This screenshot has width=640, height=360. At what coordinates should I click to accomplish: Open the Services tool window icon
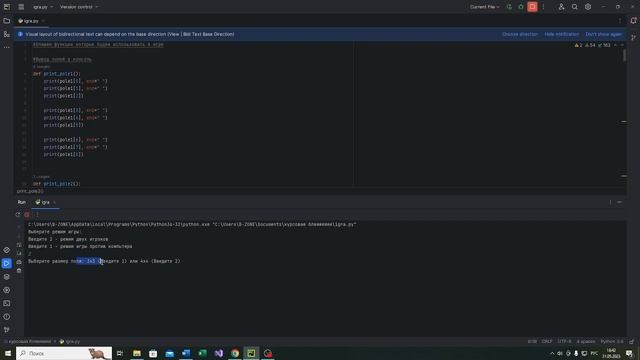point(7,290)
